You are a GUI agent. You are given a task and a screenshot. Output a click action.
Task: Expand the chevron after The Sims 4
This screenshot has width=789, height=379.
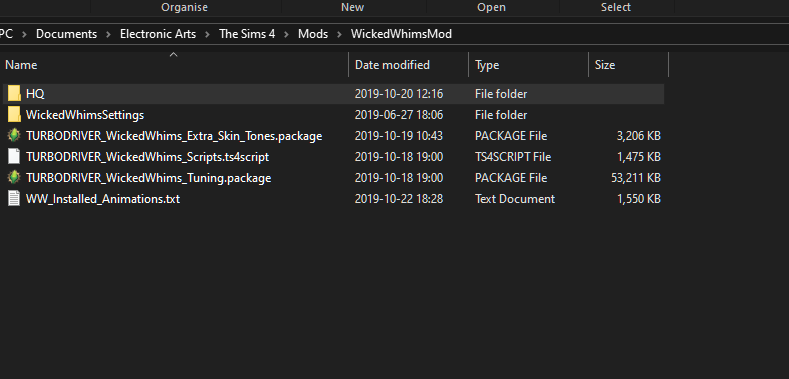[x=287, y=34]
